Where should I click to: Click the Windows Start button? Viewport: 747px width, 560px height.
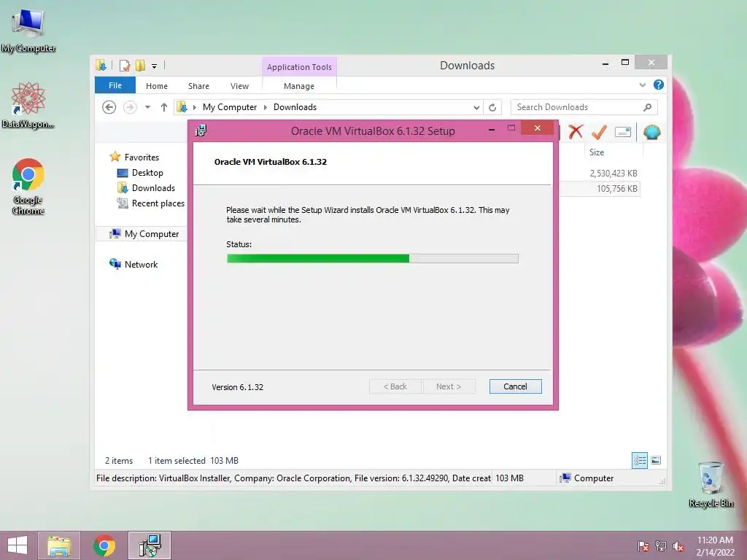[18, 545]
